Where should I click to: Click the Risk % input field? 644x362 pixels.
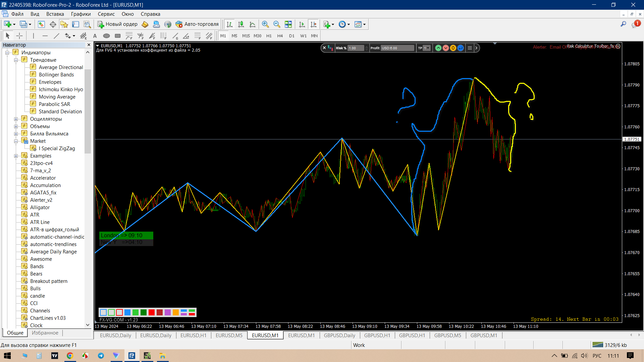(356, 48)
